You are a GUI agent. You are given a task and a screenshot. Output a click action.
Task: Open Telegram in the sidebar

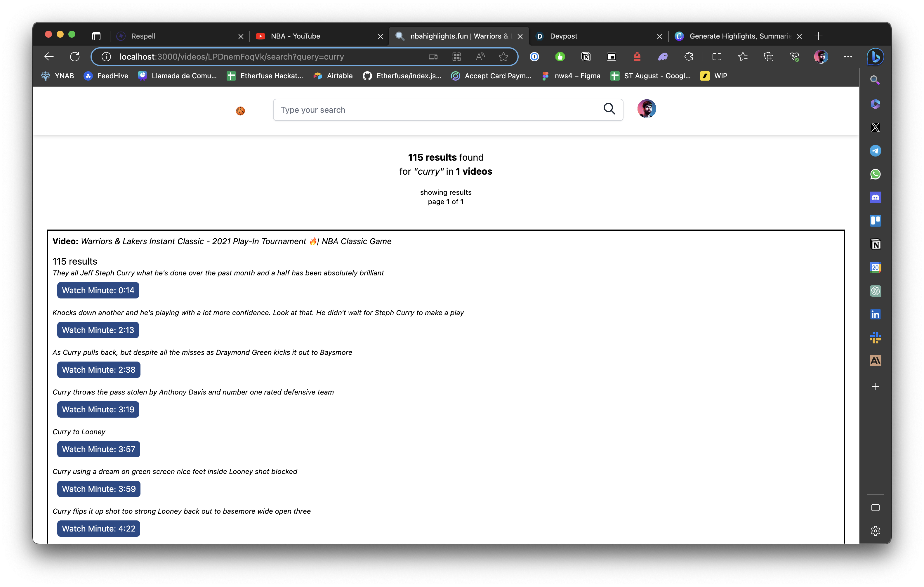(x=875, y=151)
